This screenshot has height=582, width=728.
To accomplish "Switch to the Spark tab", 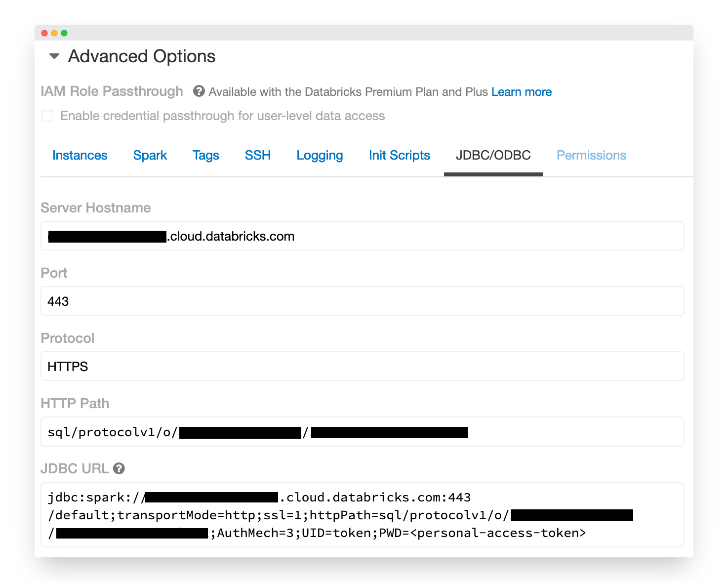I will tap(150, 155).
